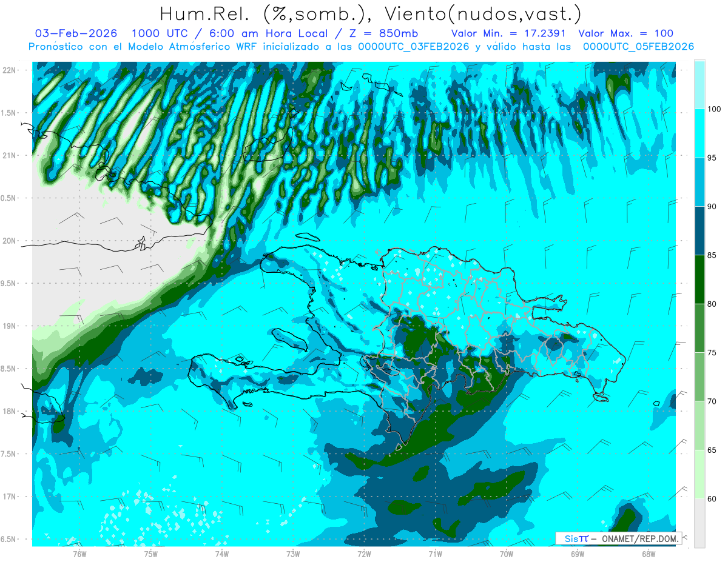Viewport: 728px width, 562px height.
Task: Click the longitude label '75W'
Action: click(x=151, y=554)
